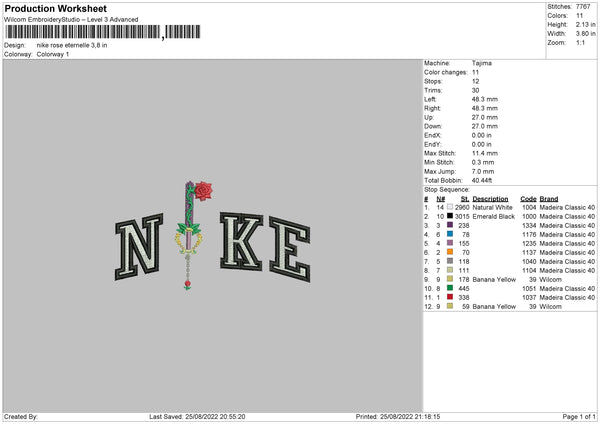Click the 'Down:' measurement label
The image size is (600, 424).
(433, 126)
